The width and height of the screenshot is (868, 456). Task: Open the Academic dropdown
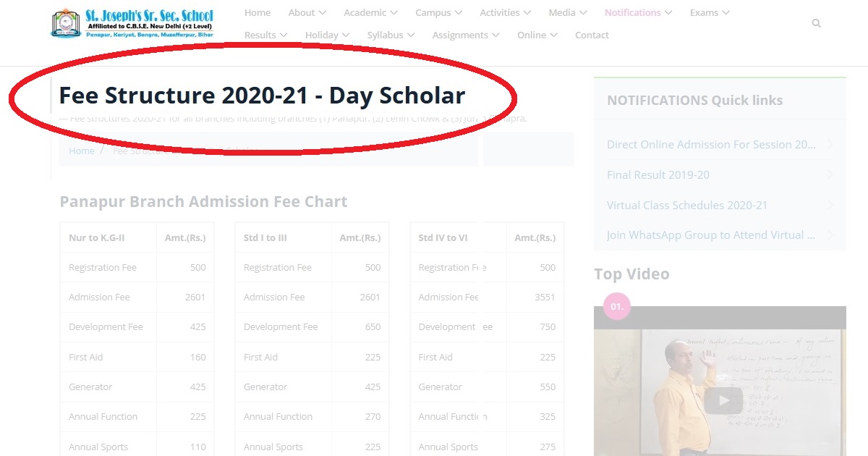tap(366, 12)
